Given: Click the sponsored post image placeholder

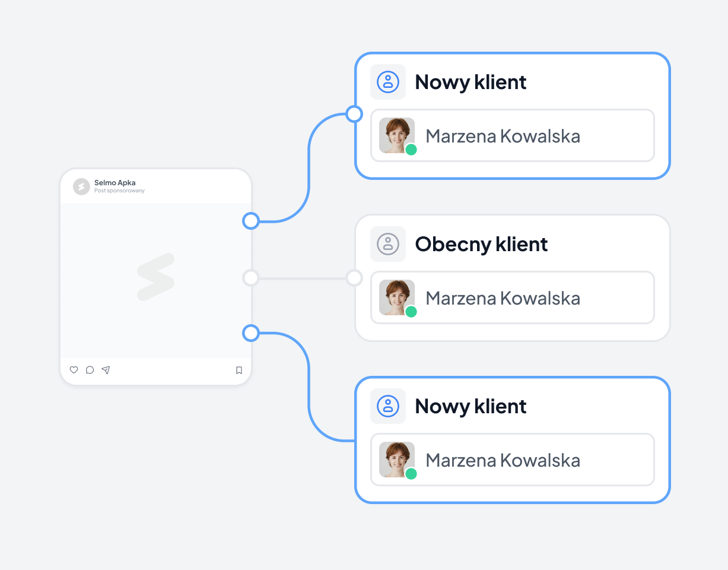Looking at the screenshot, I should click(155, 280).
